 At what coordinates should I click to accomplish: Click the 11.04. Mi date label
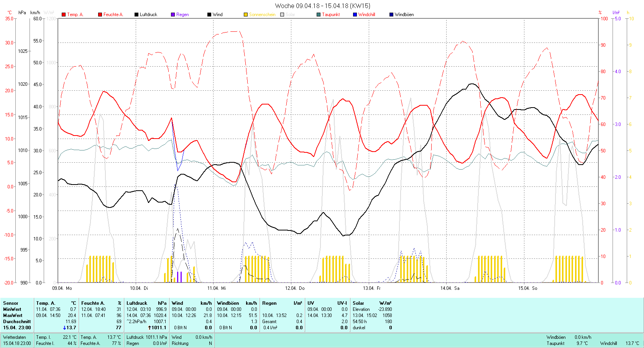click(217, 288)
